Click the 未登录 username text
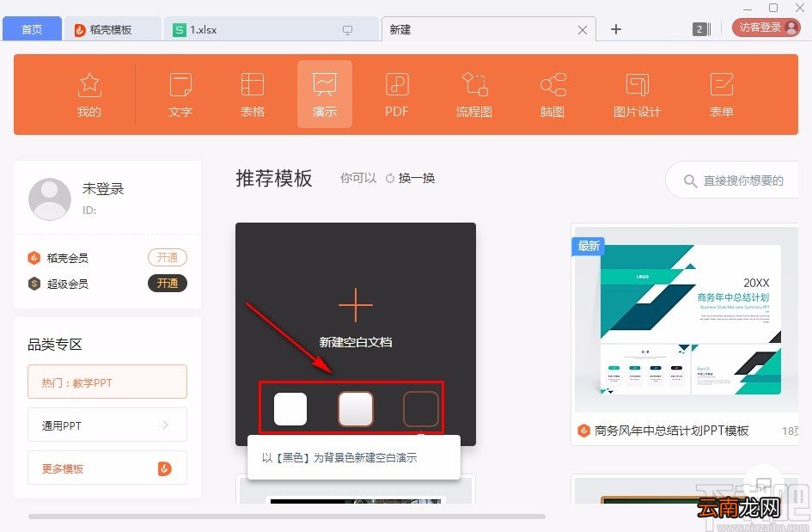 click(x=103, y=188)
